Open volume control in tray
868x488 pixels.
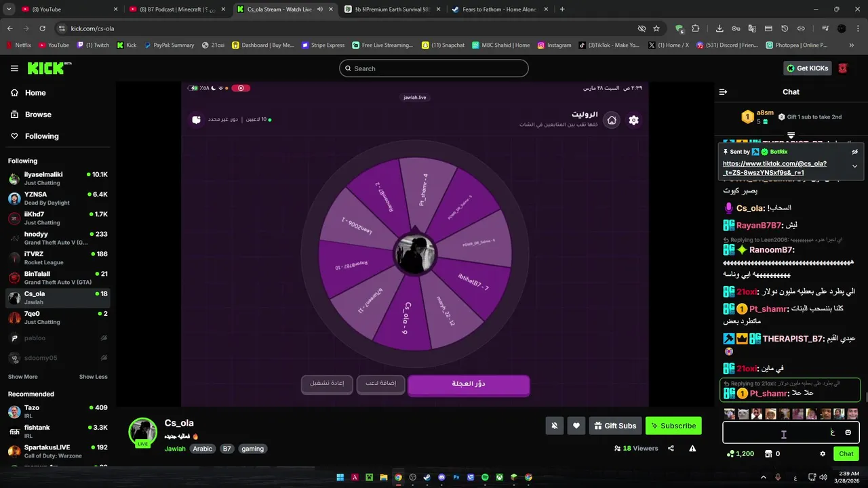[823, 477]
